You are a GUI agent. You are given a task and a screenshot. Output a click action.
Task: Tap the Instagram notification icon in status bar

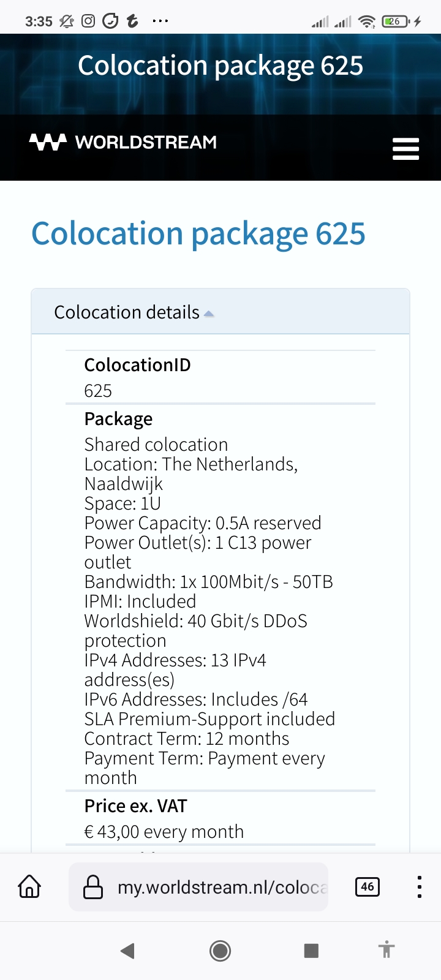88,21
